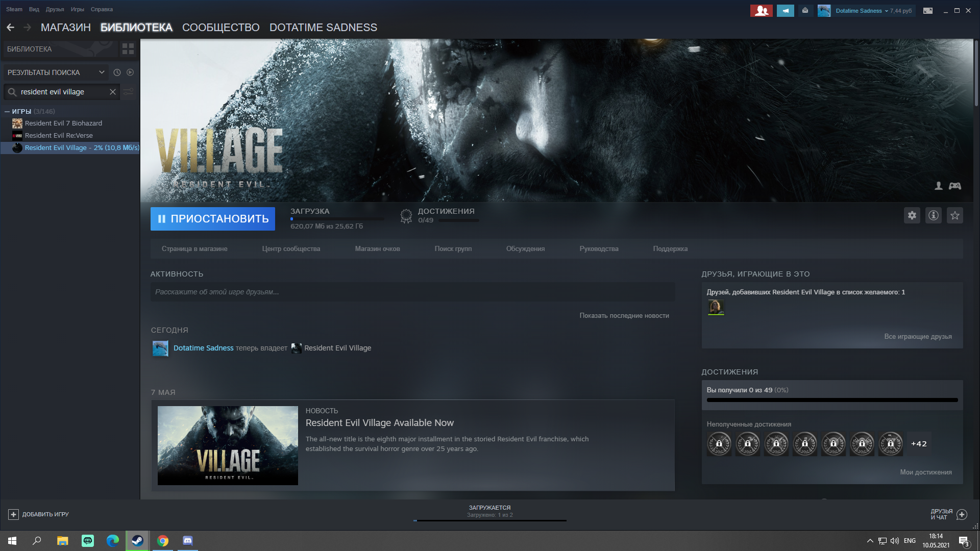Open the Друзья menu

pyautogui.click(x=55, y=9)
